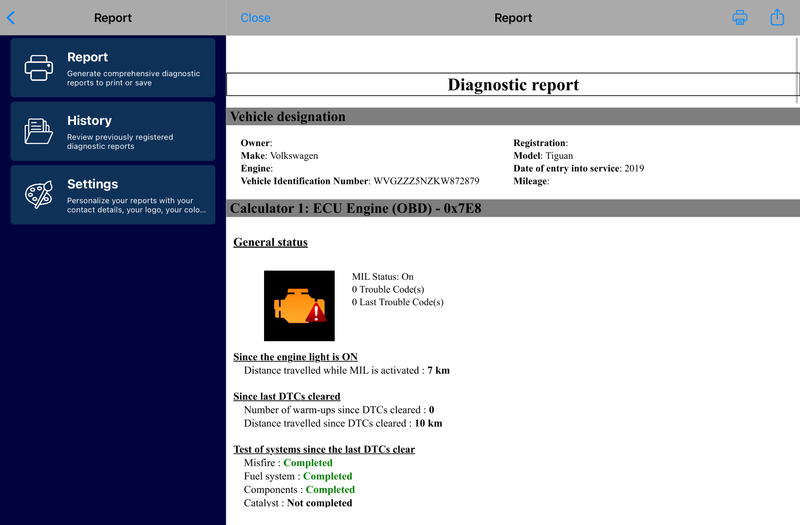Open Settings to personalize reports

point(112,194)
